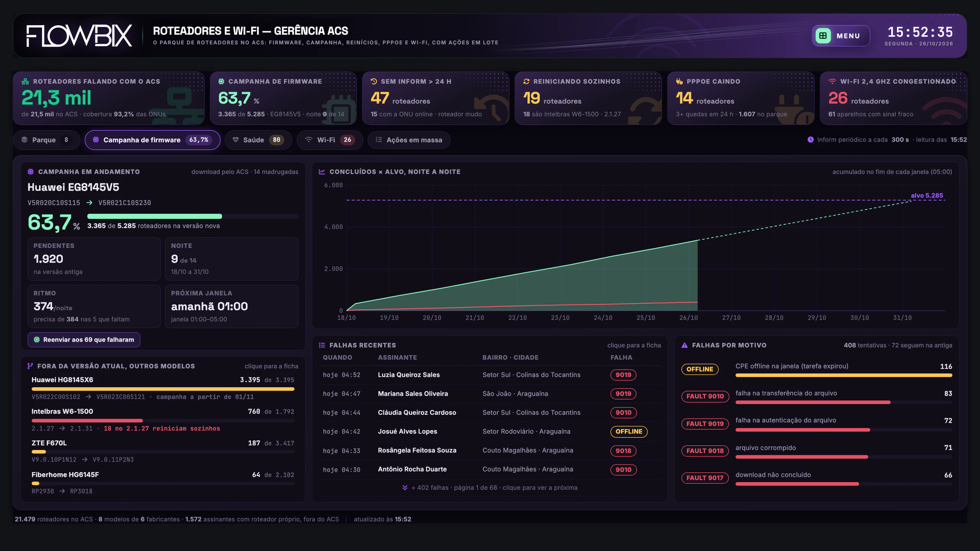Viewport: 980px width, 551px height.
Task: Select the Parque tab
Action: coord(46,140)
